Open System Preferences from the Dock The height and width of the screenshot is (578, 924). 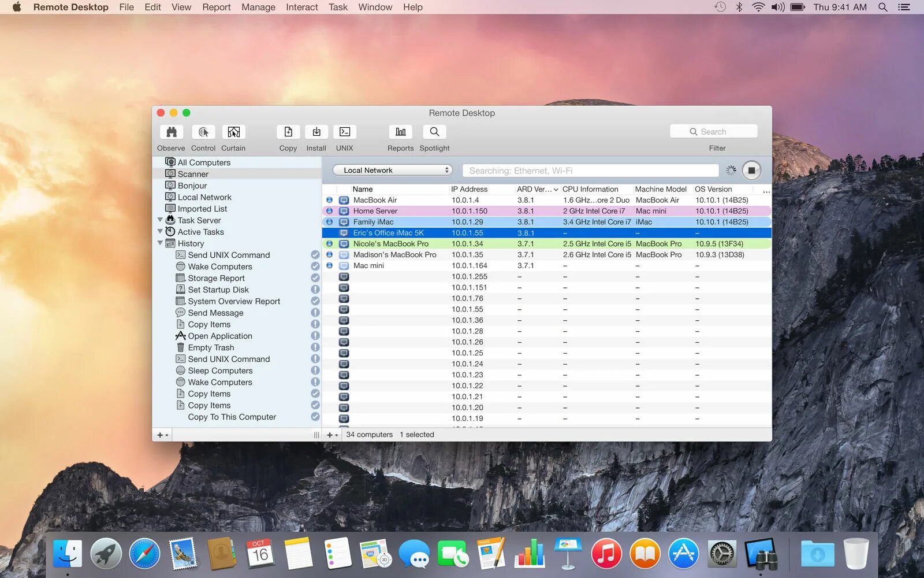click(x=722, y=553)
